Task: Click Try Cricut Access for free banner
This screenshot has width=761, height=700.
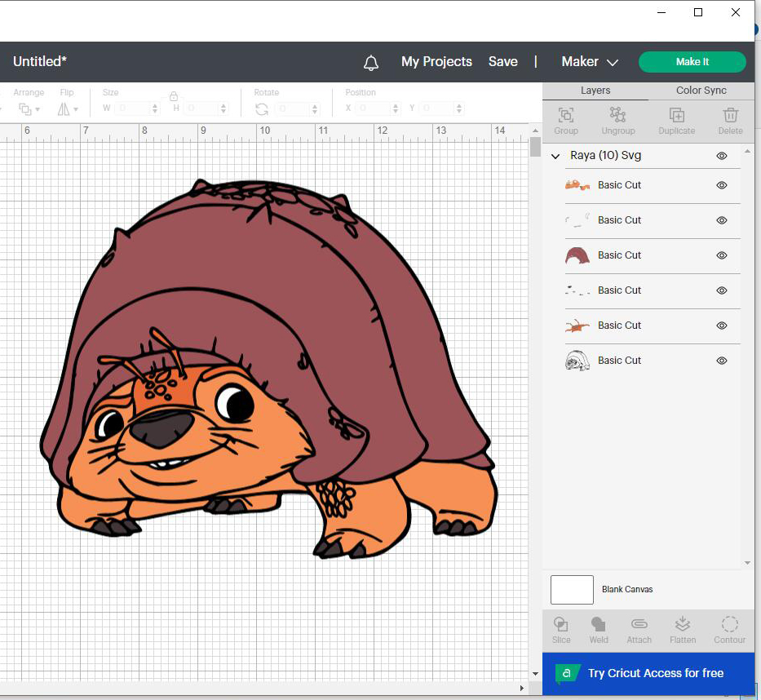Action: click(x=648, y=673)
